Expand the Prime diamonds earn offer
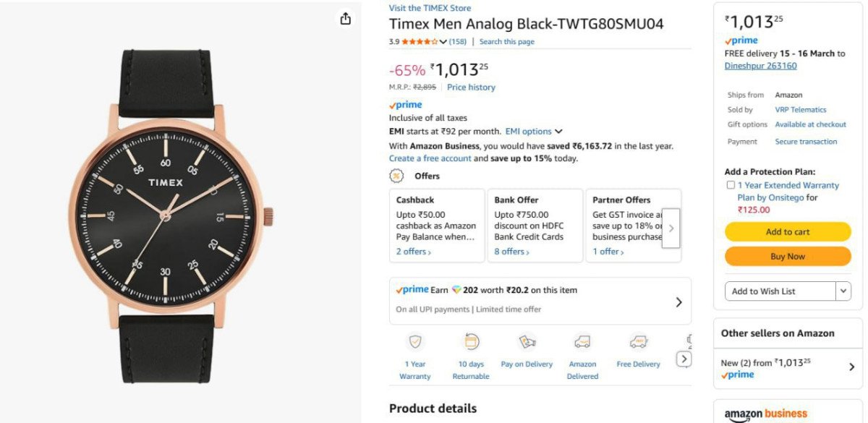This screenshot has width=868, height=423. click(x=678, y=302)
